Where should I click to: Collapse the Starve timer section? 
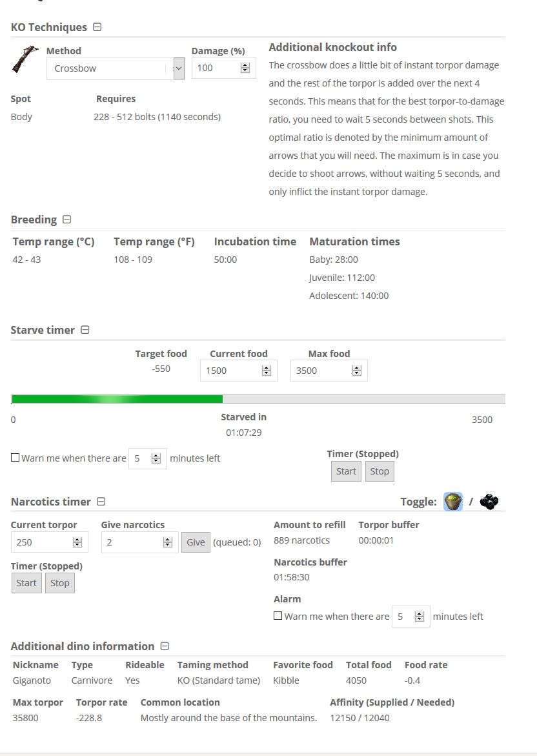85,330
